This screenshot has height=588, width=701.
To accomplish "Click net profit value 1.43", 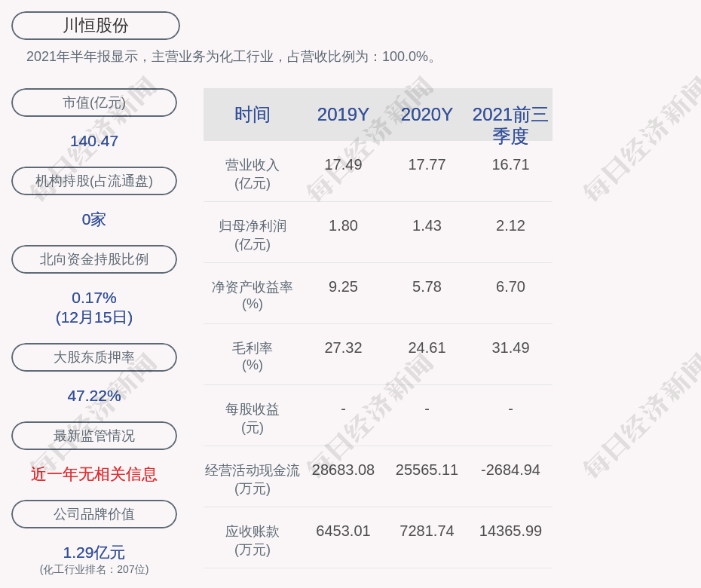I will (x=427, y=225).
